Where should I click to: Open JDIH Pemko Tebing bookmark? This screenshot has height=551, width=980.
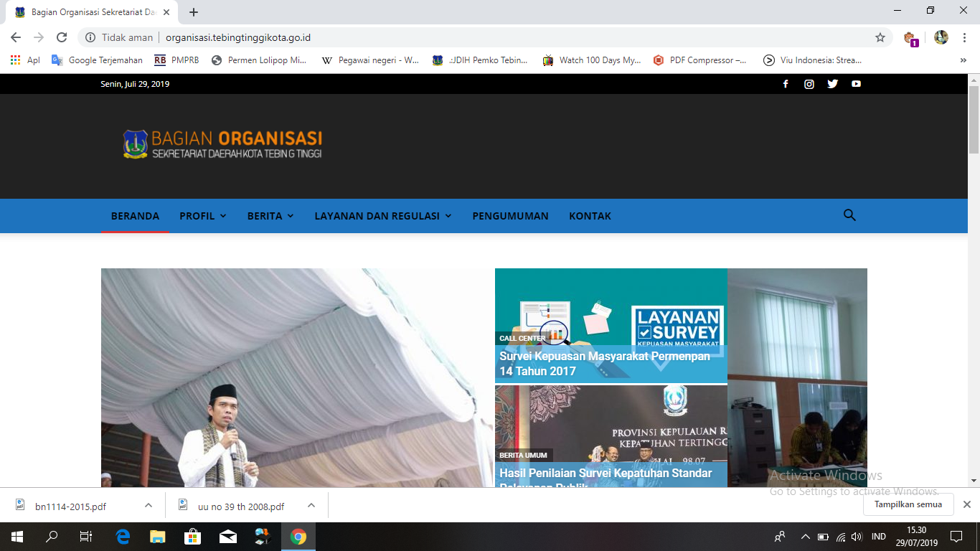click(480, 60)
